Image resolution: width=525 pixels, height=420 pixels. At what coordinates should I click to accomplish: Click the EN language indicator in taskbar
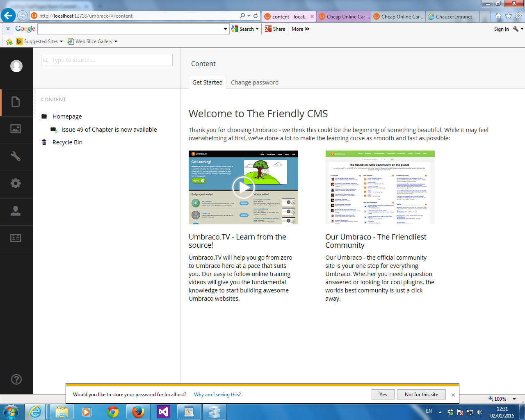click(429, 411)
